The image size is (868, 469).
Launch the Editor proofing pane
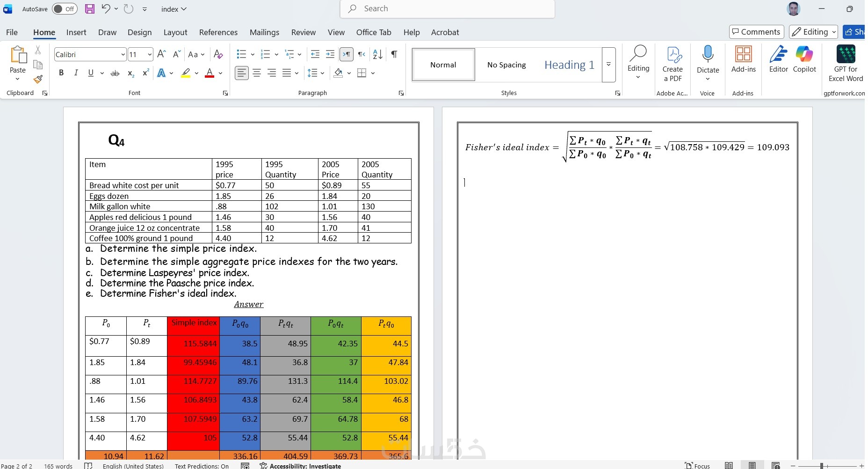tap(778, 59)
